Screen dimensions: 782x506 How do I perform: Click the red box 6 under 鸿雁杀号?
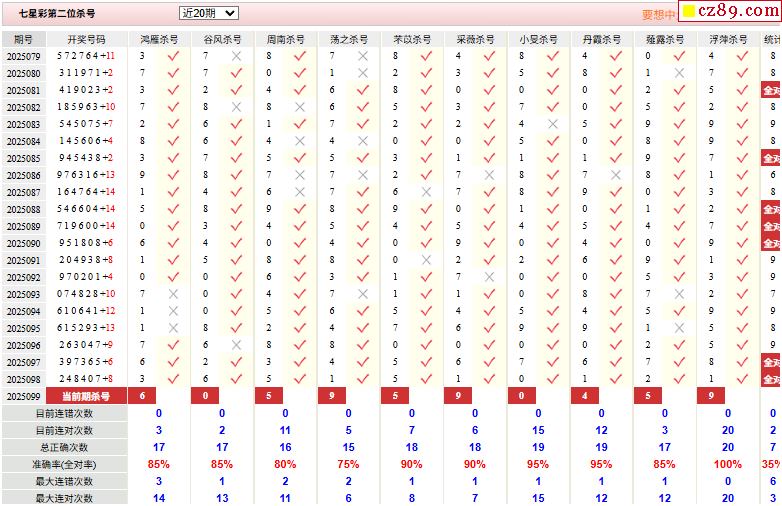tap(142, 396)
